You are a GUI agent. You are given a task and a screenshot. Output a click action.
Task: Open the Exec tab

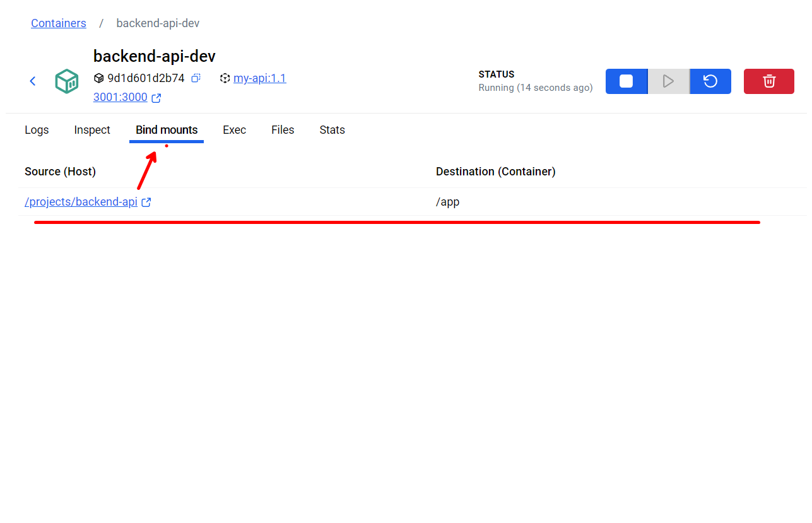tap(234, 130)
